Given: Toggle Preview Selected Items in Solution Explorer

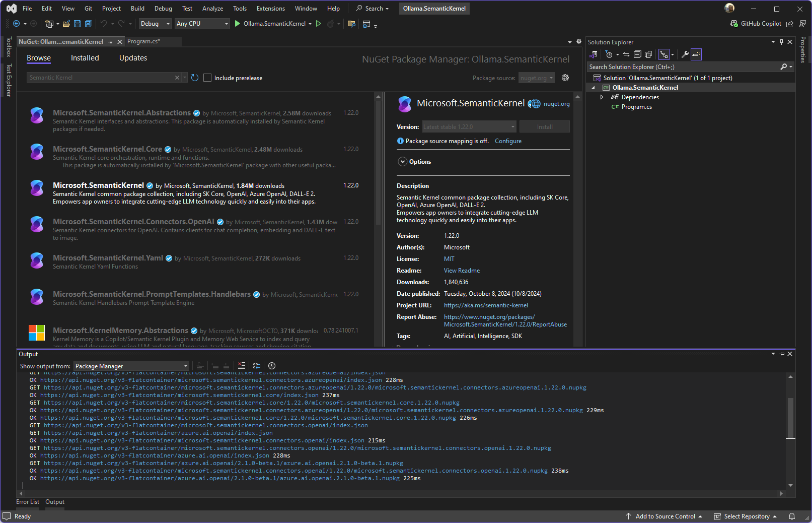Looking at the screenshot, I should click(x=696, y=54).
